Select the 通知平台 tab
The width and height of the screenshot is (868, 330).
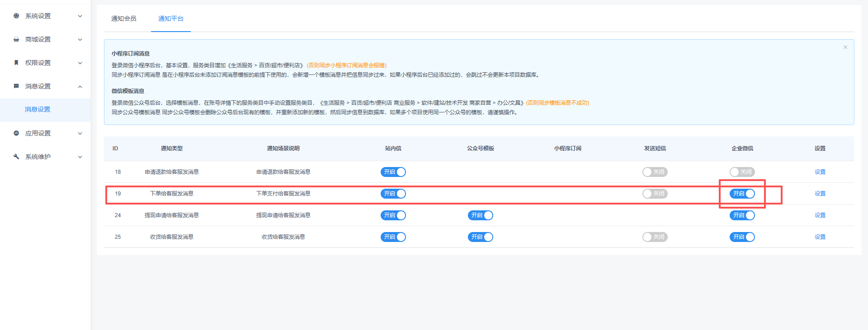(x=170, y=19)
